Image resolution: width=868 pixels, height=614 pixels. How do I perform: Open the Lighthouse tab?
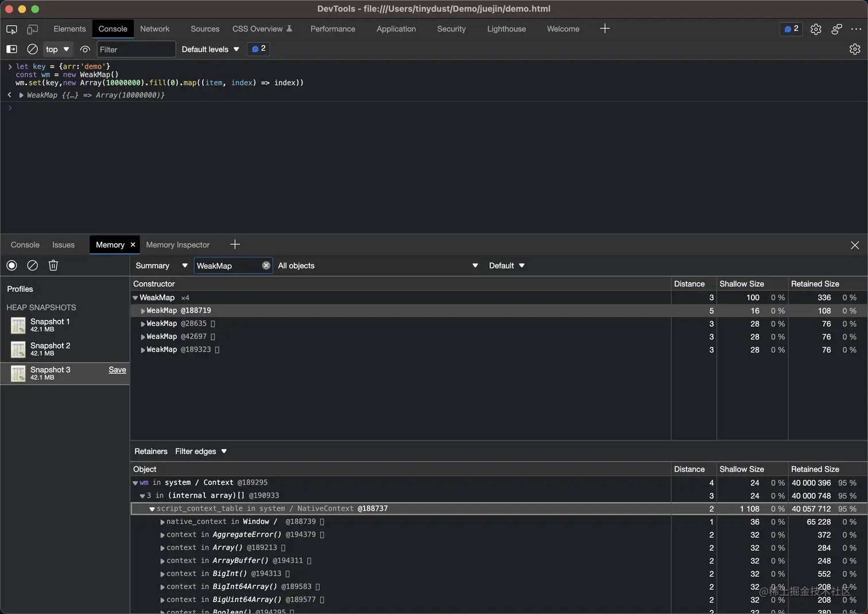tap(506, 29)
